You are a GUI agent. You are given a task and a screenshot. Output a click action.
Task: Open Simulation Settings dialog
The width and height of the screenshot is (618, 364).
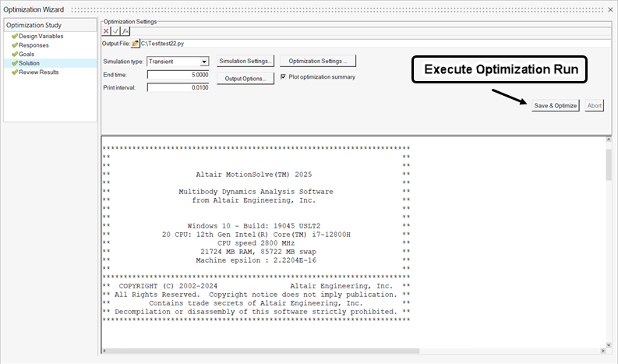[x=245, y=61]
